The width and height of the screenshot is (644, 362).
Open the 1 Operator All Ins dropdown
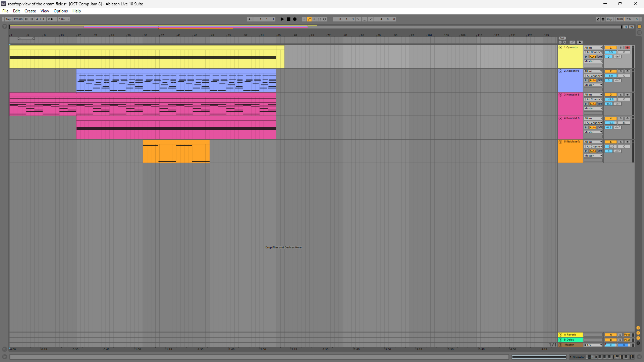tap(593, 48)
